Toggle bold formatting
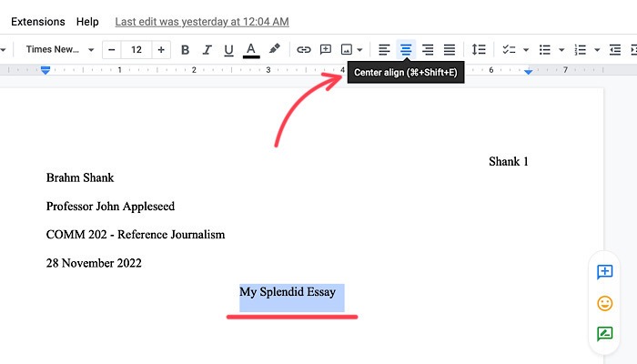The image size is (637, 364). [186, 49]
